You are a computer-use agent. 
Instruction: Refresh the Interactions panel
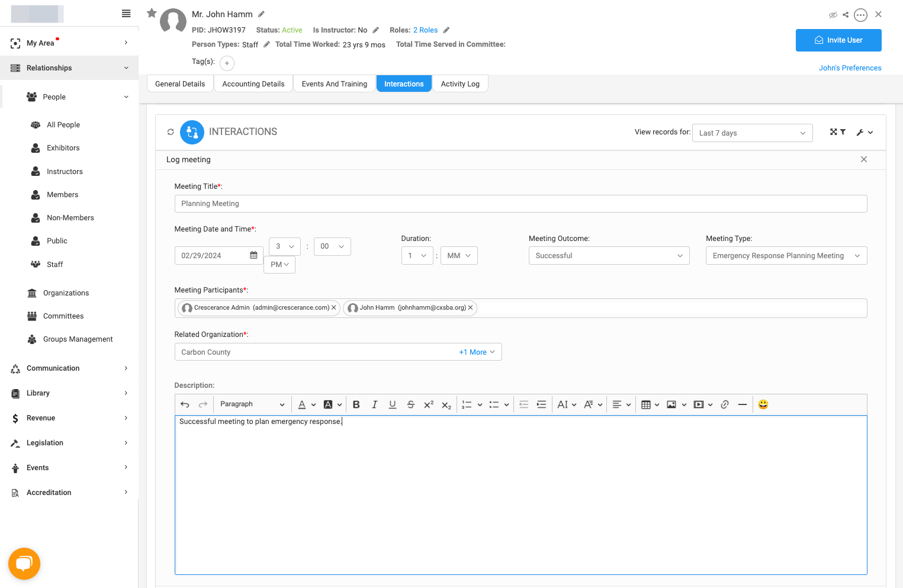(171, 132)
